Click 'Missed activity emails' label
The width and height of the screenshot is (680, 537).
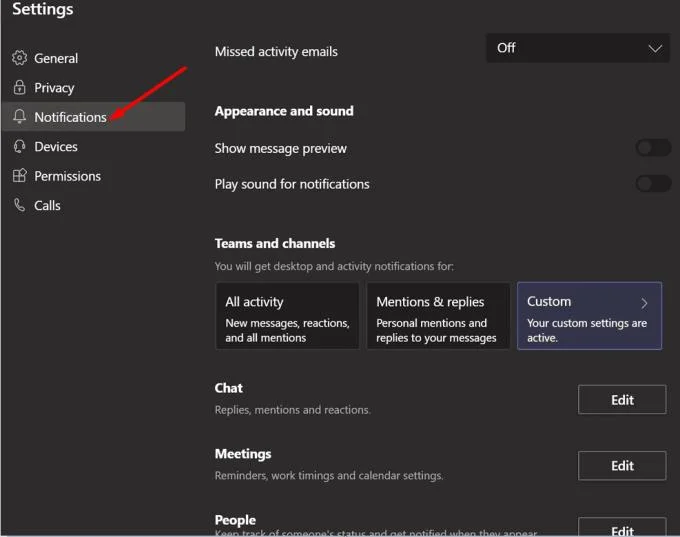(276, 52)
